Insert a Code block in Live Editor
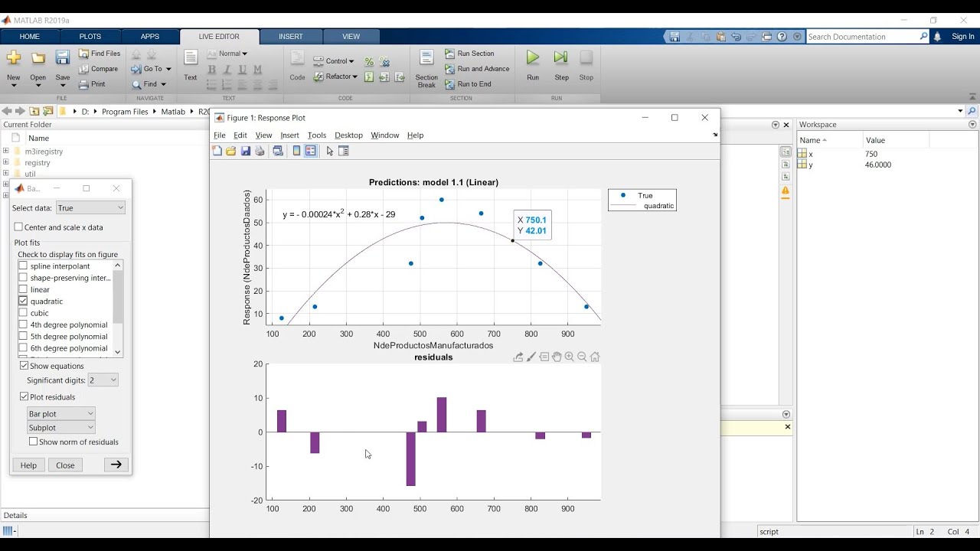Image resolution: width=980 pixels, height=551 pixels. [x=297, y=65]
